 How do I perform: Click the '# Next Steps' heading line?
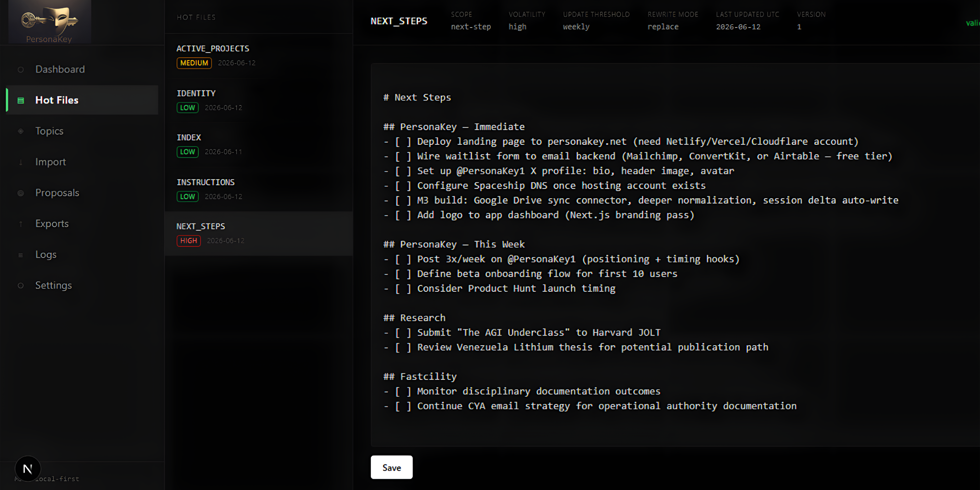pos(417,97)
